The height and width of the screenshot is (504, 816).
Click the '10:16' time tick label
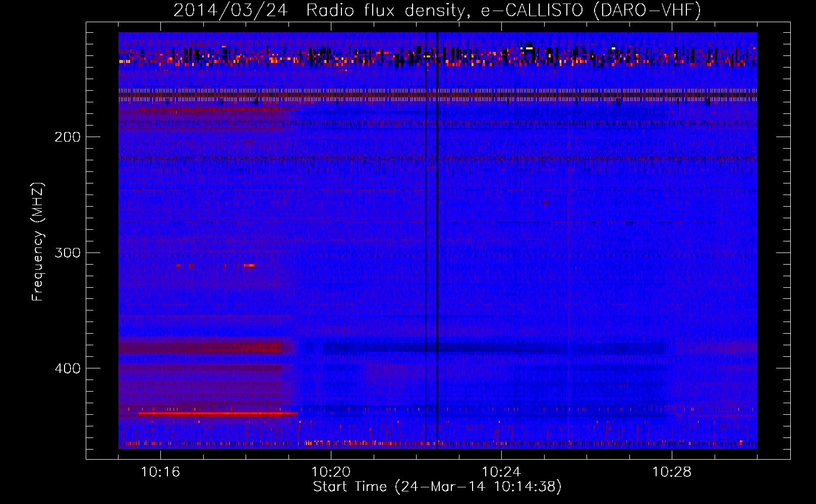point(160,472)
